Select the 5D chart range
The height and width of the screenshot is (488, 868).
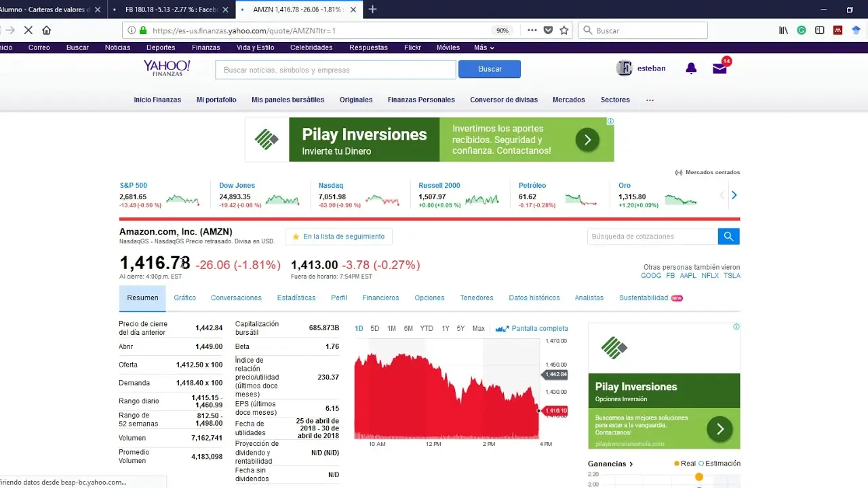[375, 328]
